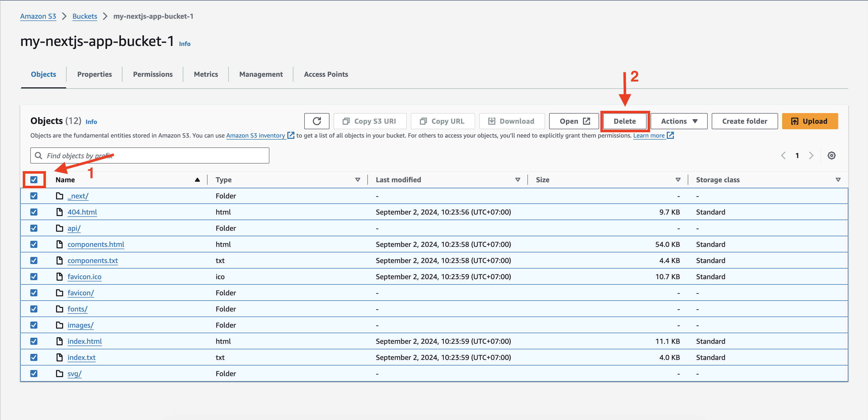Open the Amazon S3 inventory link
The image size is (868, 420).
256,135
